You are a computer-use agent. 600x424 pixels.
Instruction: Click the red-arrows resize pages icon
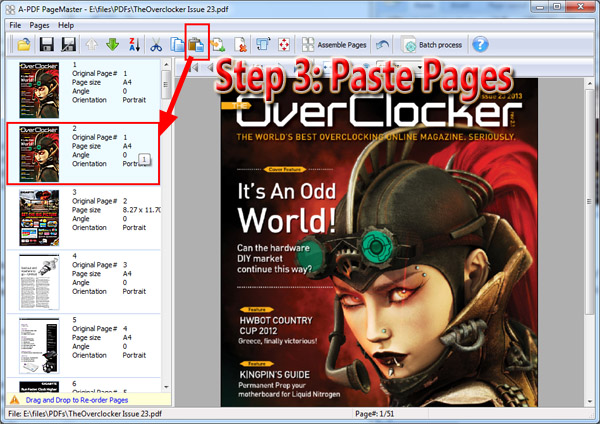284,45
